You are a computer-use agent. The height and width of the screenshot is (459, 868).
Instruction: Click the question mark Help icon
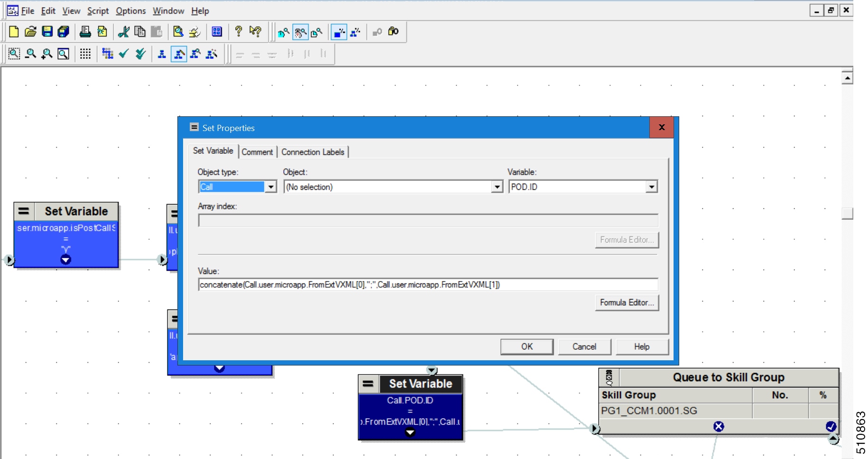click(239, 32)
